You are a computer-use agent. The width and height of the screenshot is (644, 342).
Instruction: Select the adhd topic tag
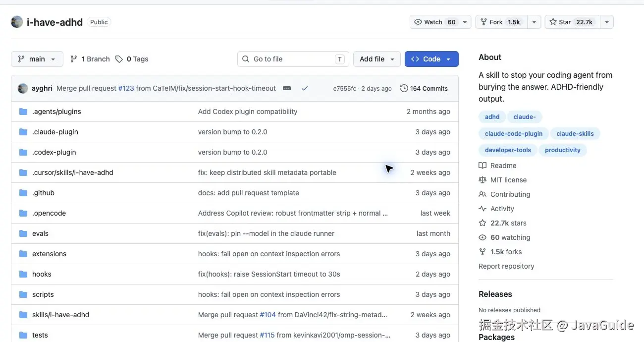pos(492,117)
